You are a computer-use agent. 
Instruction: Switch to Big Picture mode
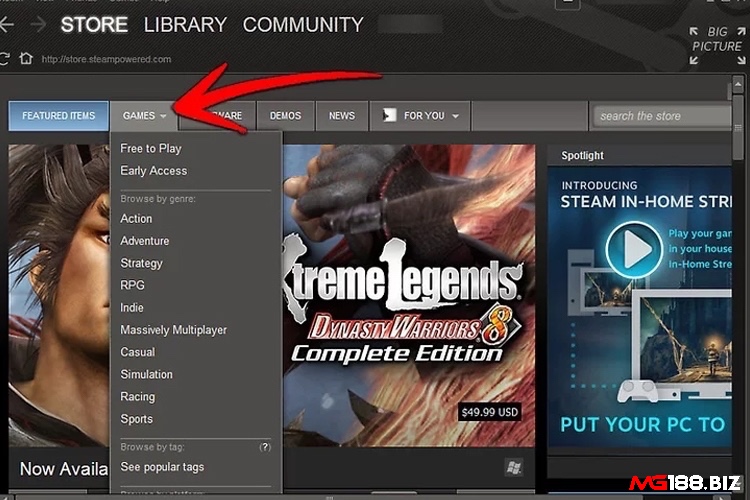[717, 45]
